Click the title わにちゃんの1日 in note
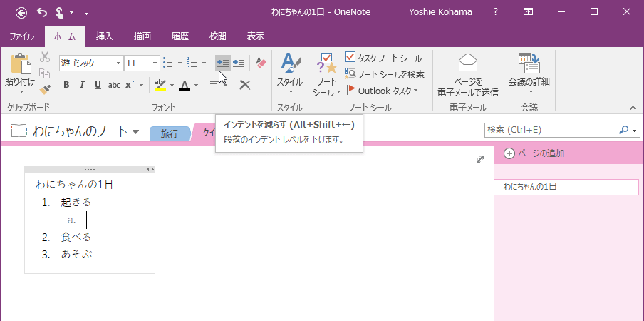The image size is (644, 321). tap(74, 185)
